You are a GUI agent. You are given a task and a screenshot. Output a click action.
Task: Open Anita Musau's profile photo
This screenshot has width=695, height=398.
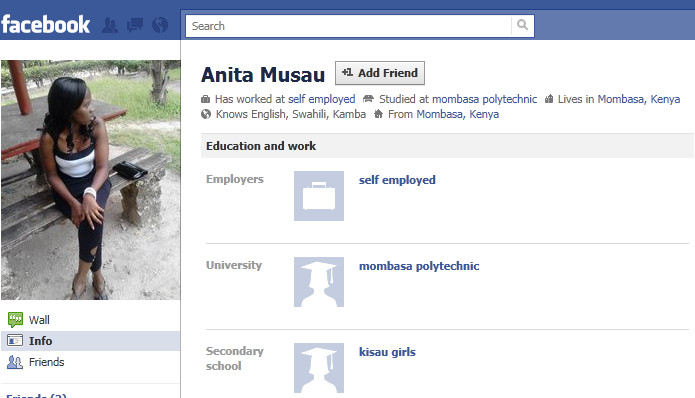pos(90,180)
